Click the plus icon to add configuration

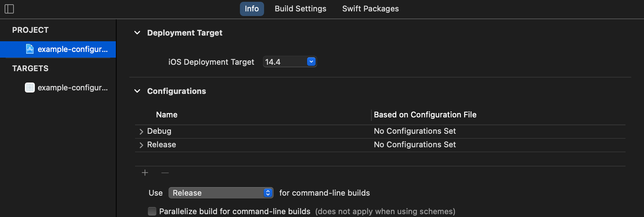pos(145,173)
